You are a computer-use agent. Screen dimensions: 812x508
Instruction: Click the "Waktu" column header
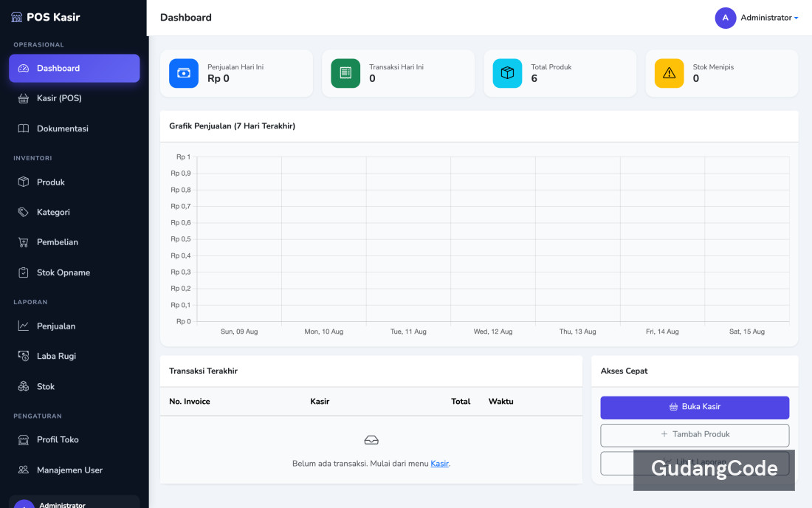(x=500, y=402)
